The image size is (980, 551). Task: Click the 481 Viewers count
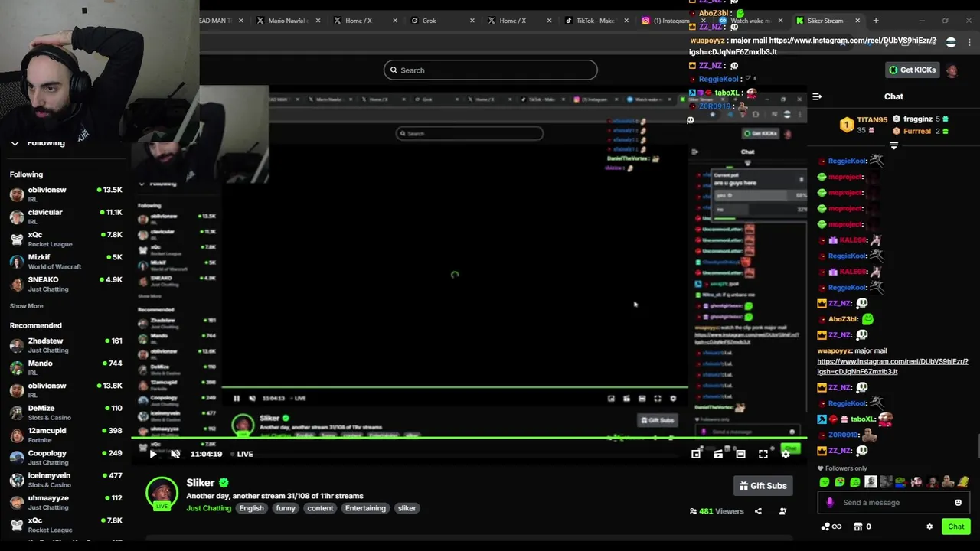pos(717,511)
